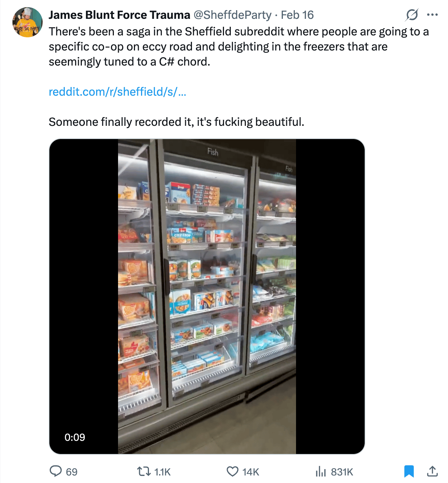Click the 69 replies count
Viewport: 448px width, 483px height.
coord(72,472)
